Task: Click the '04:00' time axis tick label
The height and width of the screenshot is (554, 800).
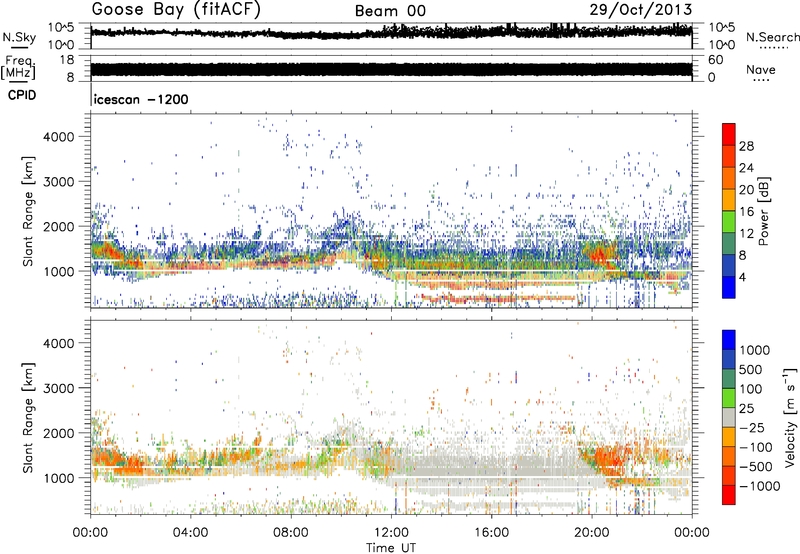Action: click(190, 533)
